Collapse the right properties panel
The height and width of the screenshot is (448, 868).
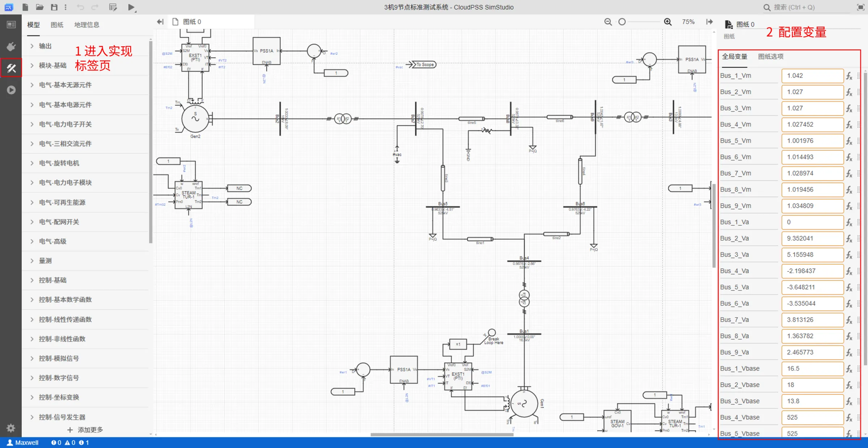pyautogui.click(x=709, y=22)
